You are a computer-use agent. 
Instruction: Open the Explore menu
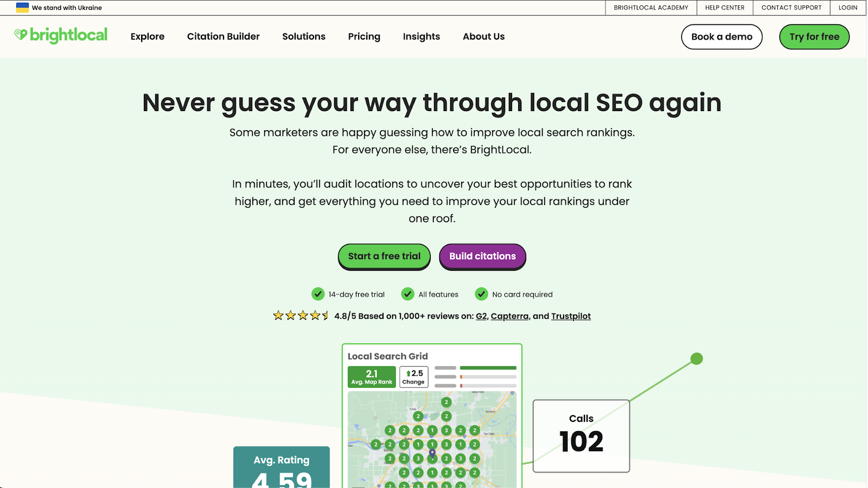click(148, 36)
